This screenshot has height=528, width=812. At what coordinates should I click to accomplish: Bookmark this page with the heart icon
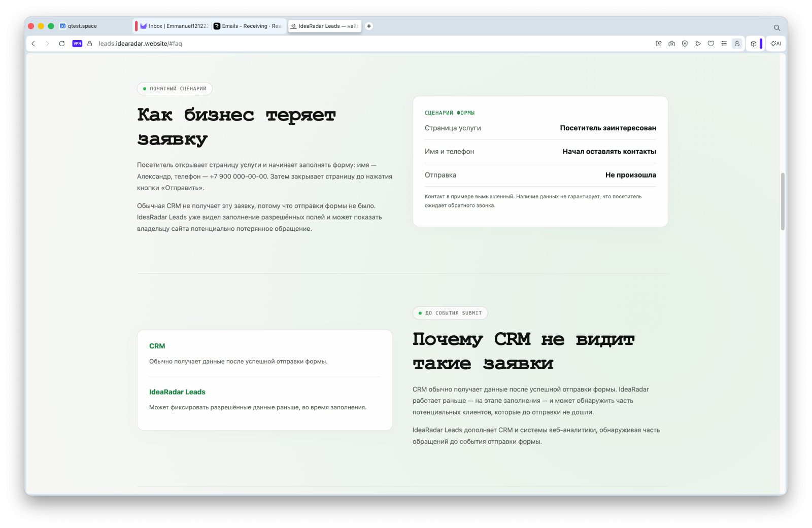click(711, 44)
